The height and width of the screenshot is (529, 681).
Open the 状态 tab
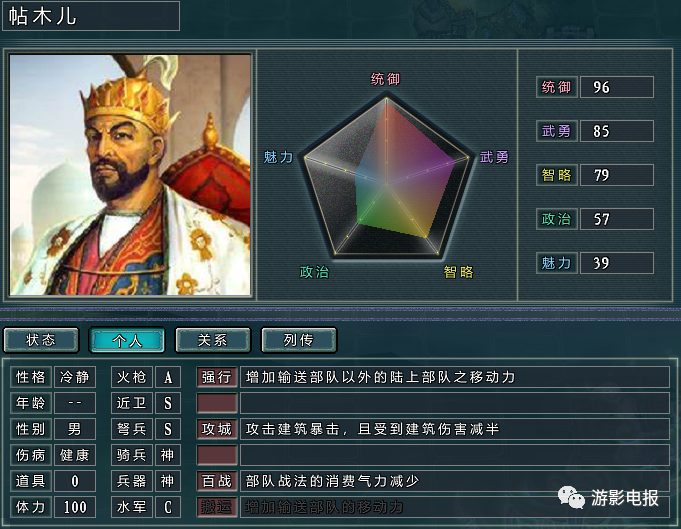tap(41, 340)
